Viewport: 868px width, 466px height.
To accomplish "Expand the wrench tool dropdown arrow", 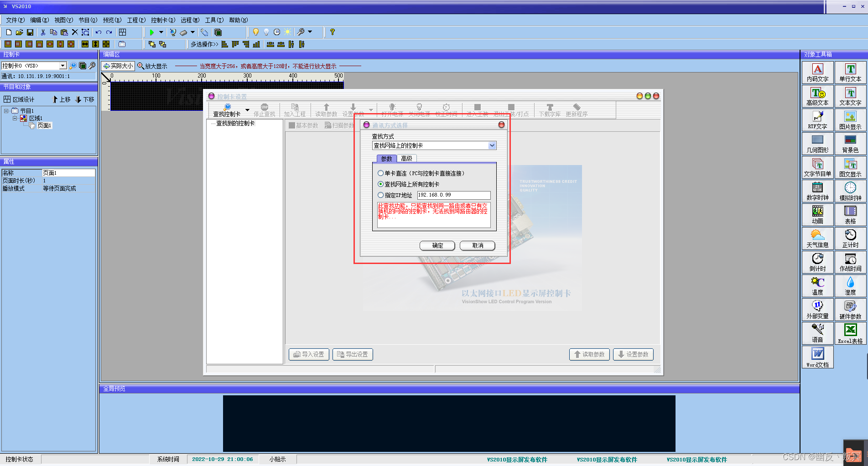I will [x=310, y=32].
